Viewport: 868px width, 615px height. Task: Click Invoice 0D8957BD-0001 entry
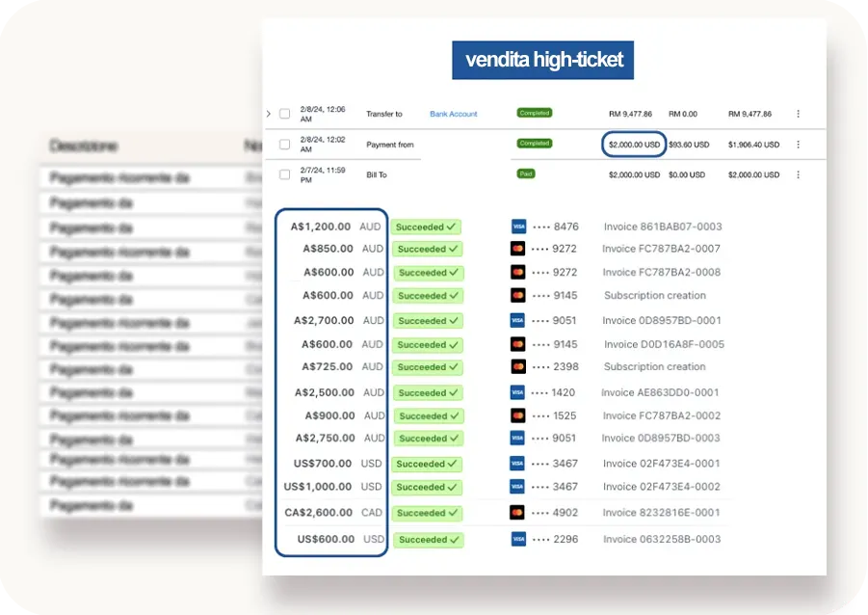point(662,320)
